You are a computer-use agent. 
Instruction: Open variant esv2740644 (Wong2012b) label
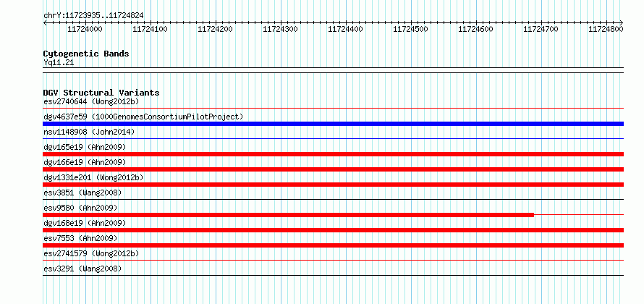[91, 101]
